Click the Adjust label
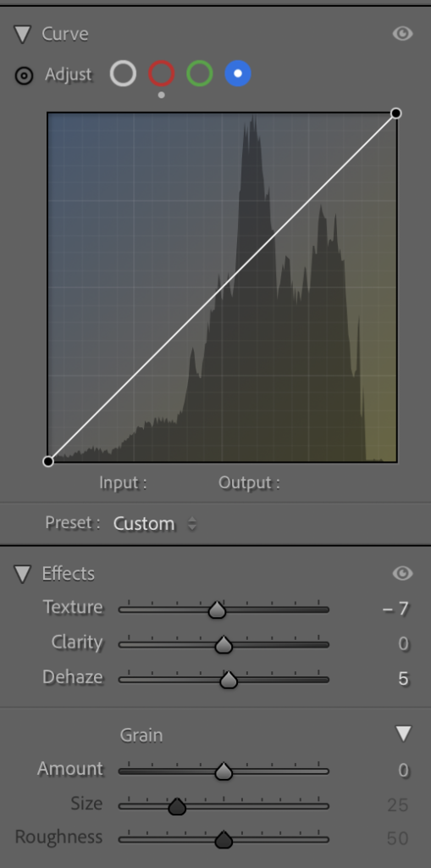The image size is (431, 868). tap(69, 75)
